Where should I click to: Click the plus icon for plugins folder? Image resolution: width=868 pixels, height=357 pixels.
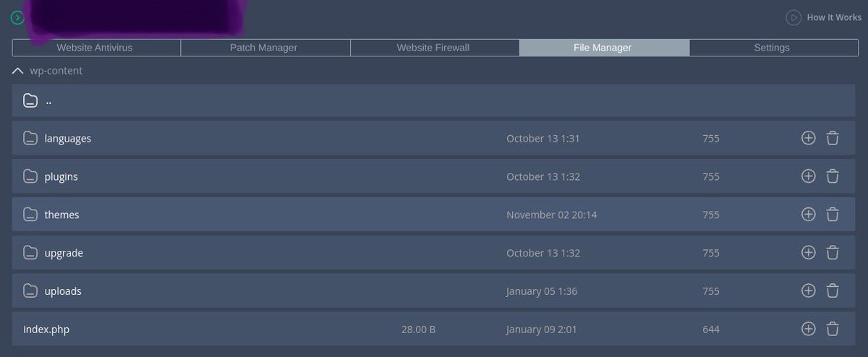tap(809, 176)
